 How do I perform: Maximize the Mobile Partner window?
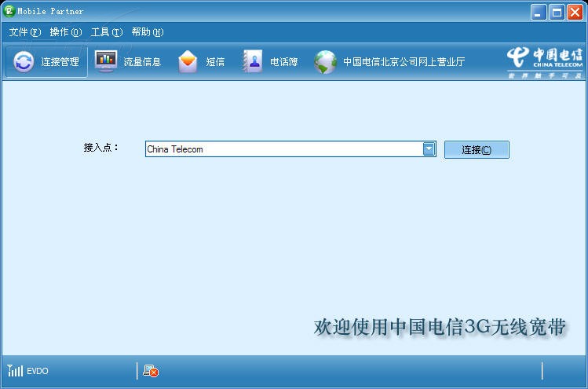coord(557,11)
